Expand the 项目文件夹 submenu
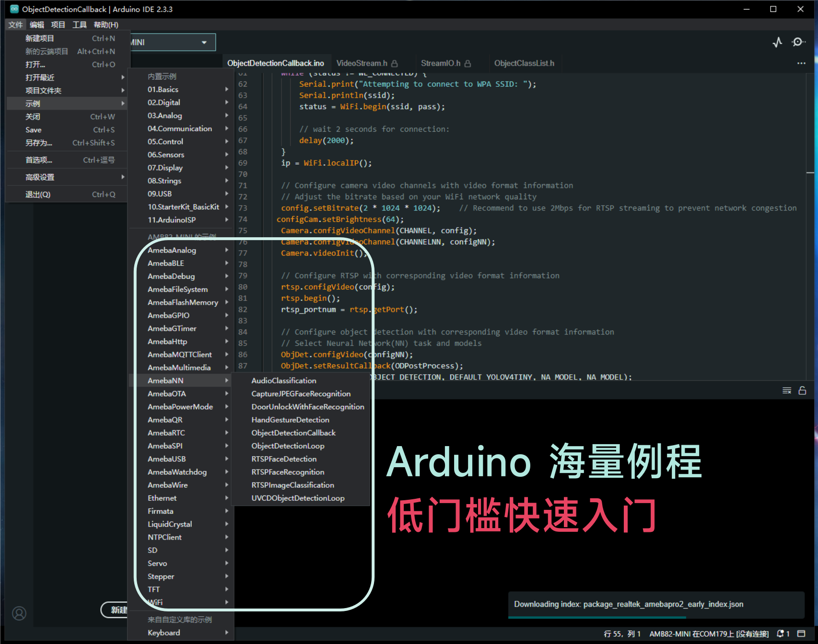This screenshot has width=818, height=644. [67, 91]
